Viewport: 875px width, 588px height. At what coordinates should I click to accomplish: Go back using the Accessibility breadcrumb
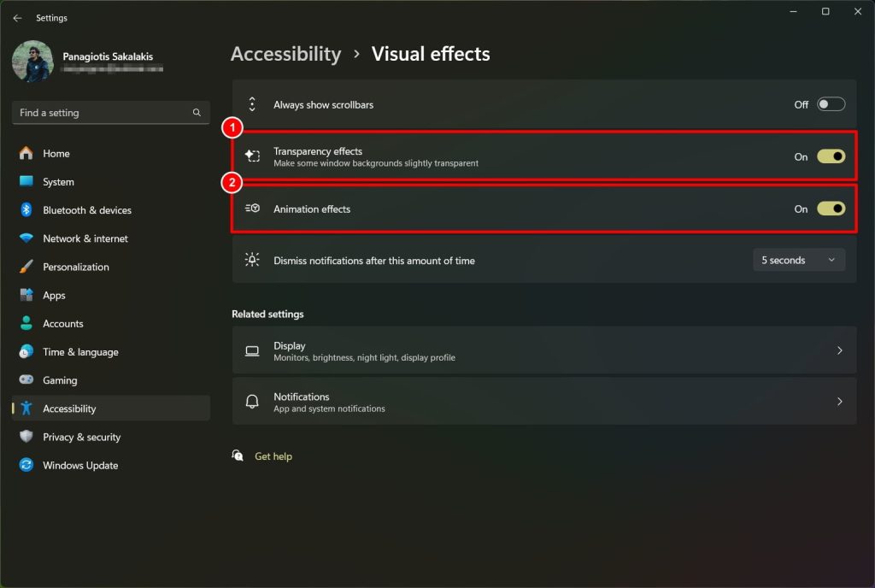point(285,53)
